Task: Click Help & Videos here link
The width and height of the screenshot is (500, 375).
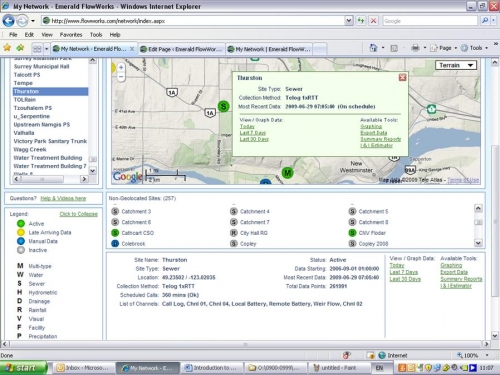Action: click(x=63, y=198)
